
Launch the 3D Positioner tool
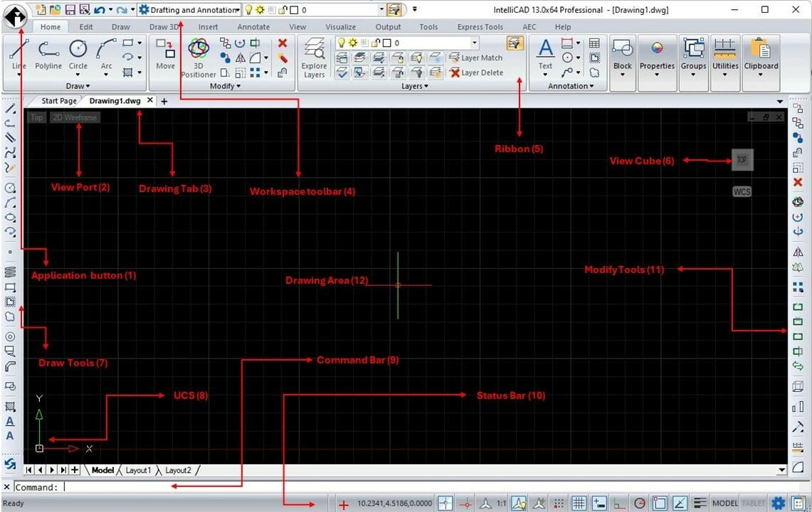199,58
